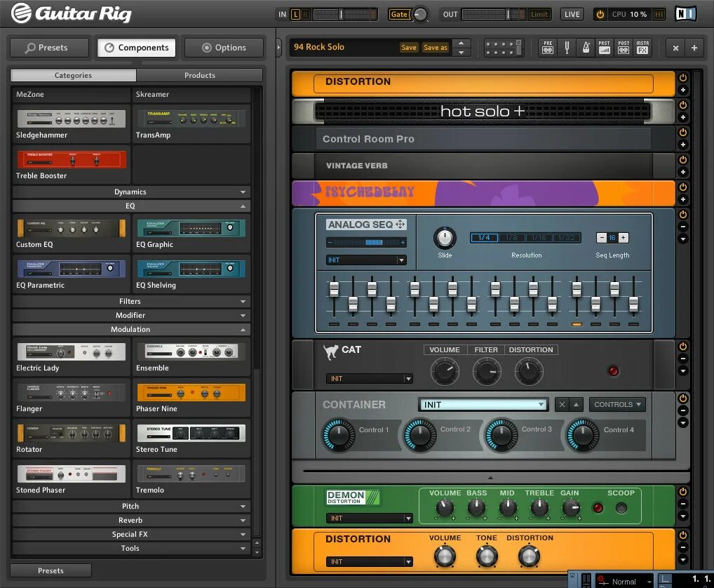Select the Products sub-tab
714x588 pixels.
199,75
